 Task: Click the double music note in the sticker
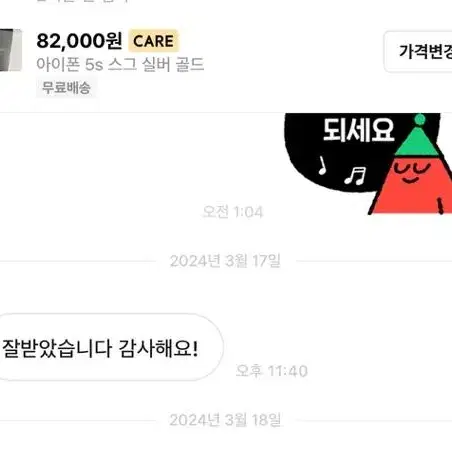[355, 176]
